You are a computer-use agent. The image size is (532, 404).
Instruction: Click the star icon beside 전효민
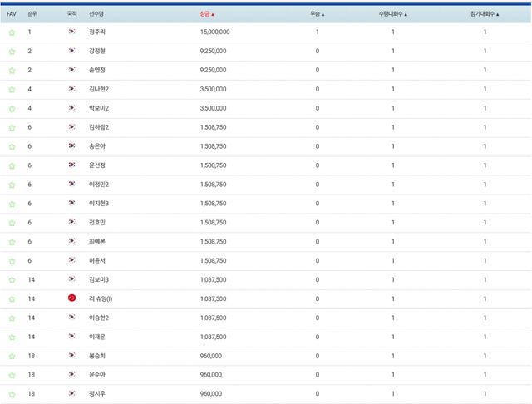coord(12,223)
